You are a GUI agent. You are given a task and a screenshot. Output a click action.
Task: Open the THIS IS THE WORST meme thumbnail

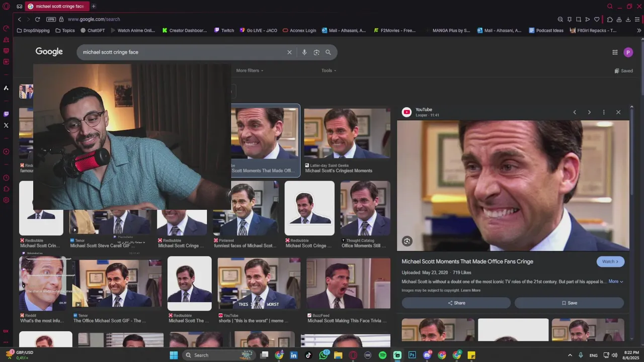pyautogui.click(x=259, y=284)
